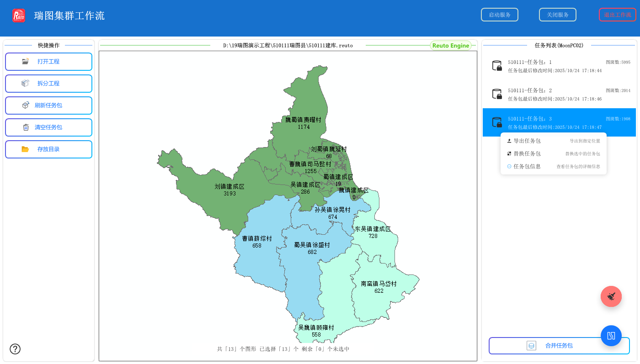This screenshot has width=640, height=364.
Task: Click the 清空任务包 button
Action: pos(48,127)
